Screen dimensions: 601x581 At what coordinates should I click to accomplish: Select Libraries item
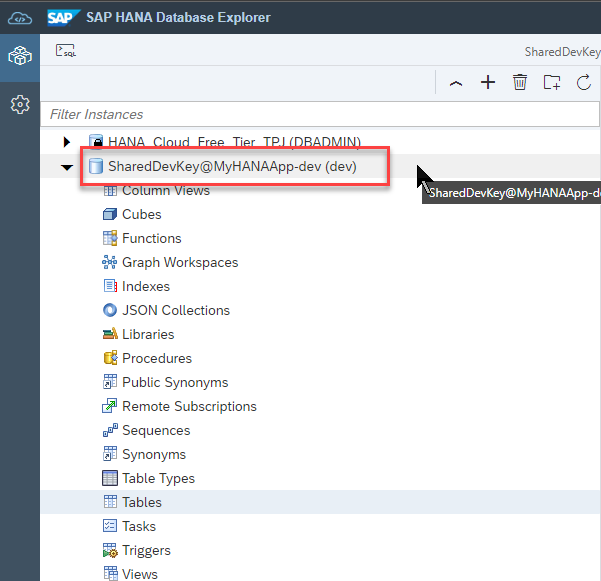(148, 334)
